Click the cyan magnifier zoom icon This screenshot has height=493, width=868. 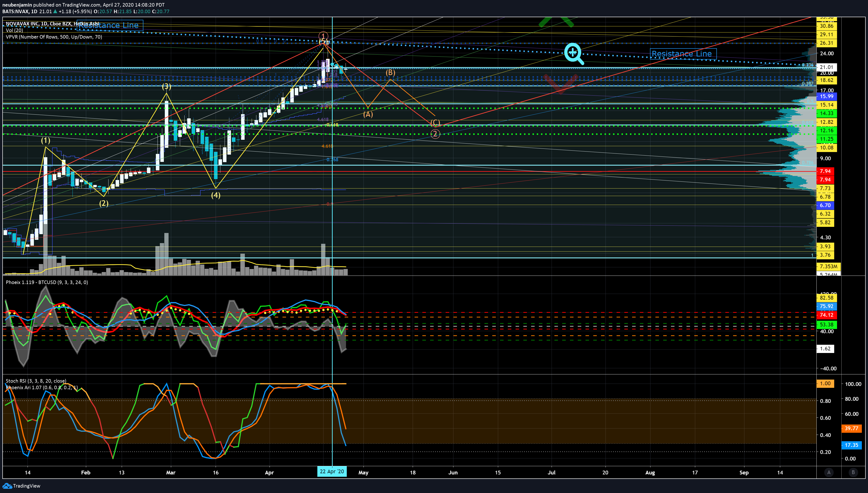tap(574, 54)
